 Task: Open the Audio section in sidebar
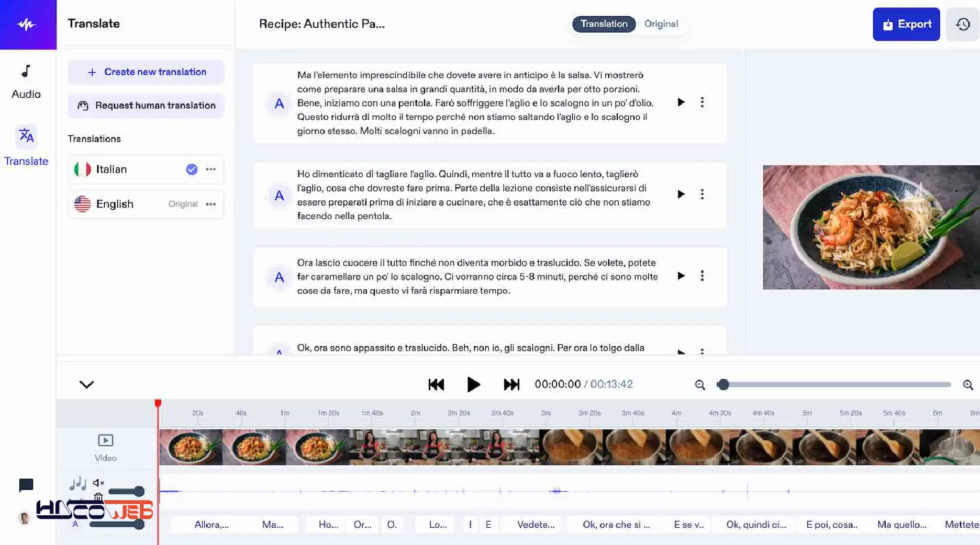coord(26,82)
